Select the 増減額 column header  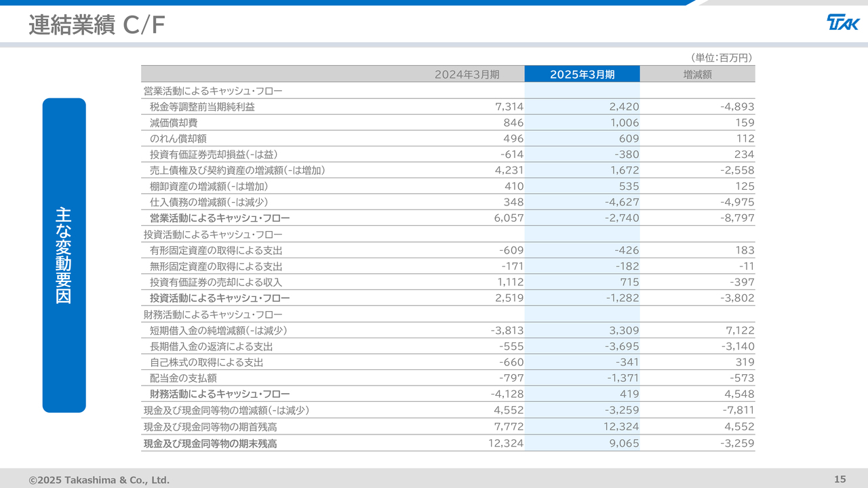point(697,75)
